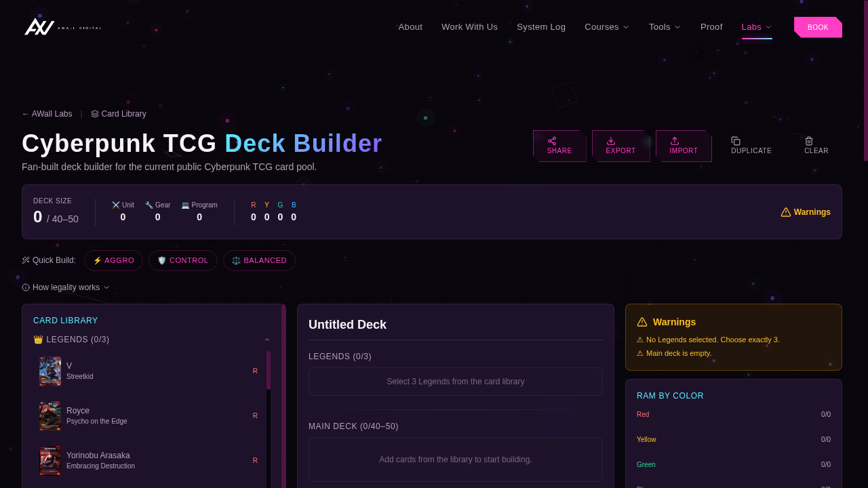Click the Export download icon
Viewport: 868px width, 488px height.
coord(611,141)
